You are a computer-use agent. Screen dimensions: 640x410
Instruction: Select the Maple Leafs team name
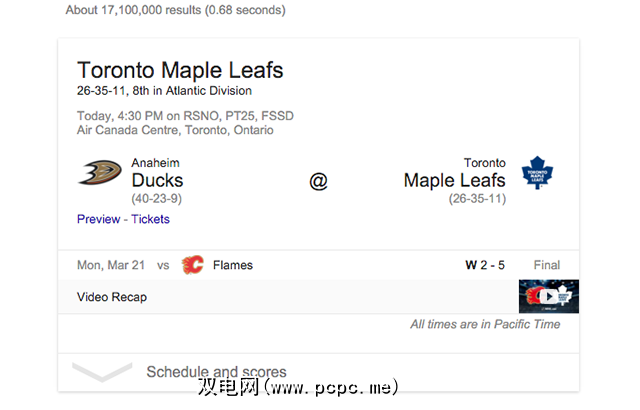click(x=454, y=181)
